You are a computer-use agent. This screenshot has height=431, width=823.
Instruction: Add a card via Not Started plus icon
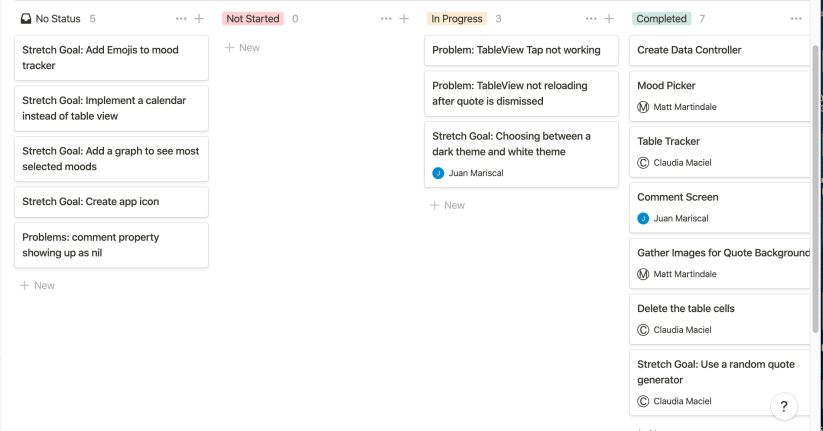[404, 19]
